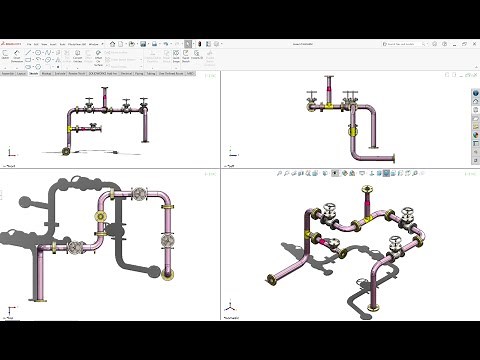
Task: Click Offset On Surface tool
Action: point(98,58)
